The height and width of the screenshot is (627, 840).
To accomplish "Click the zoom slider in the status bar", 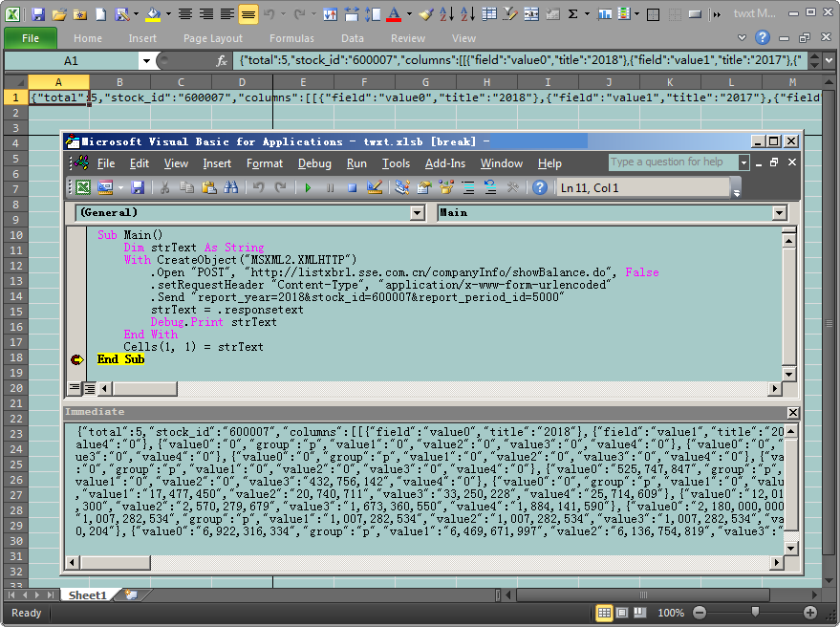I will 755,613.
